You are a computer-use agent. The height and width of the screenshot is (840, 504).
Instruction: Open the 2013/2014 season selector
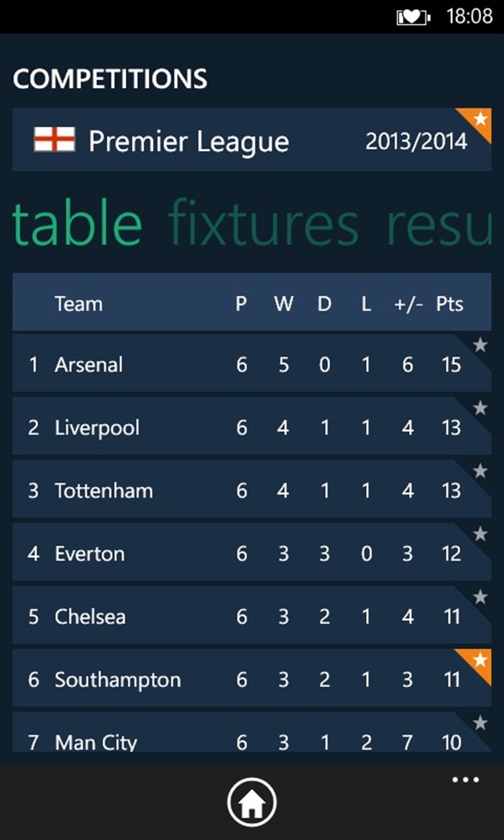[416, 141]
